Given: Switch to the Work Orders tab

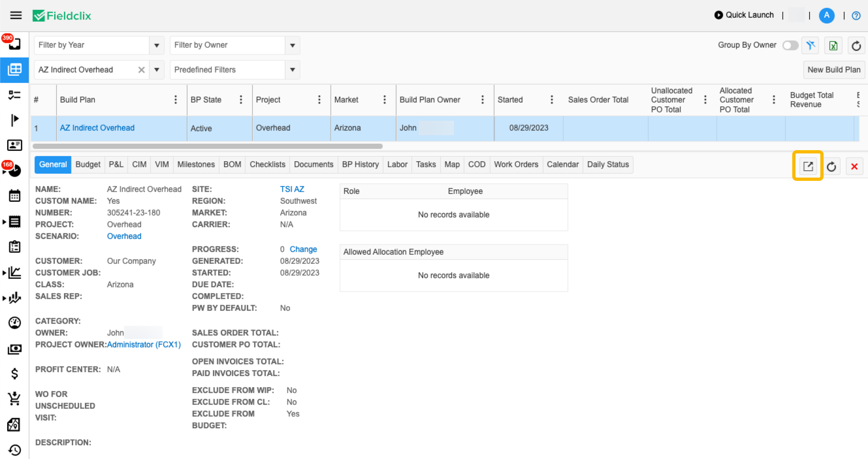Looking at the screenshot, I should [516, 165].
